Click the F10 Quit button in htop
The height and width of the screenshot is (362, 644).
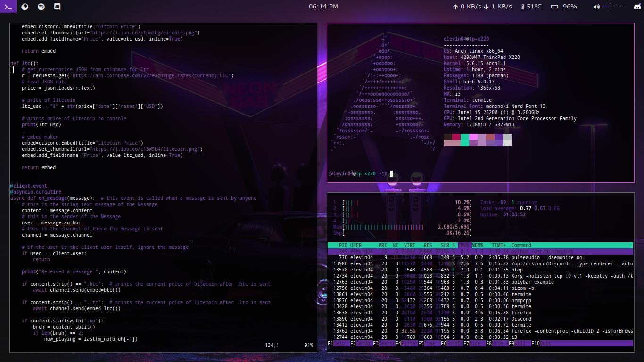click(541, 344)
